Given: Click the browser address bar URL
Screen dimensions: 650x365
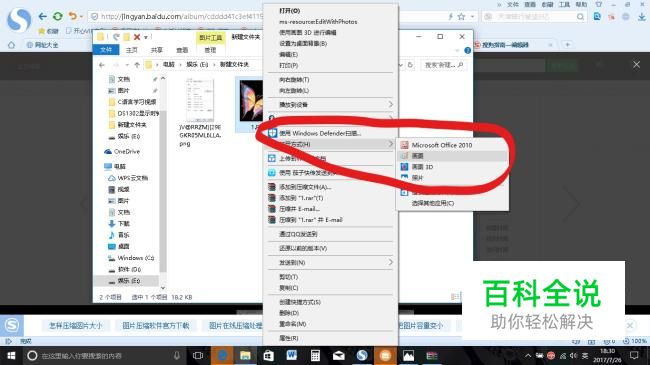Looking at the screenshot, I should 182,17.
